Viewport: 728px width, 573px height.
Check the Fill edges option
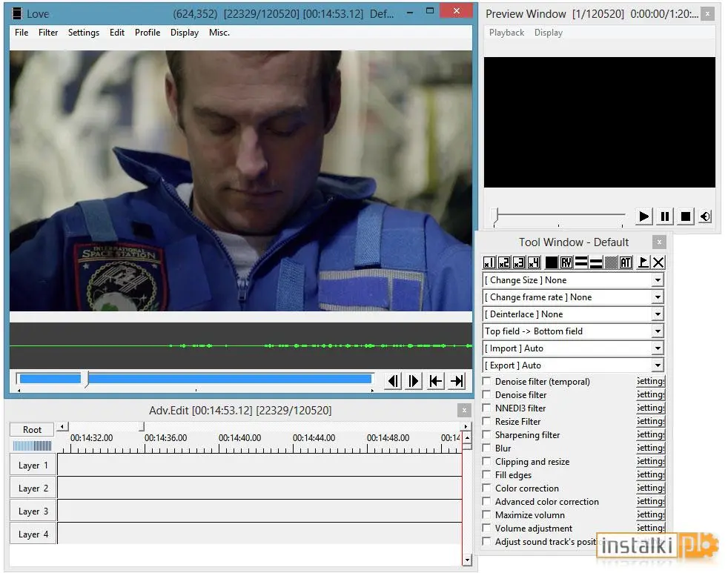click(486, 475)
